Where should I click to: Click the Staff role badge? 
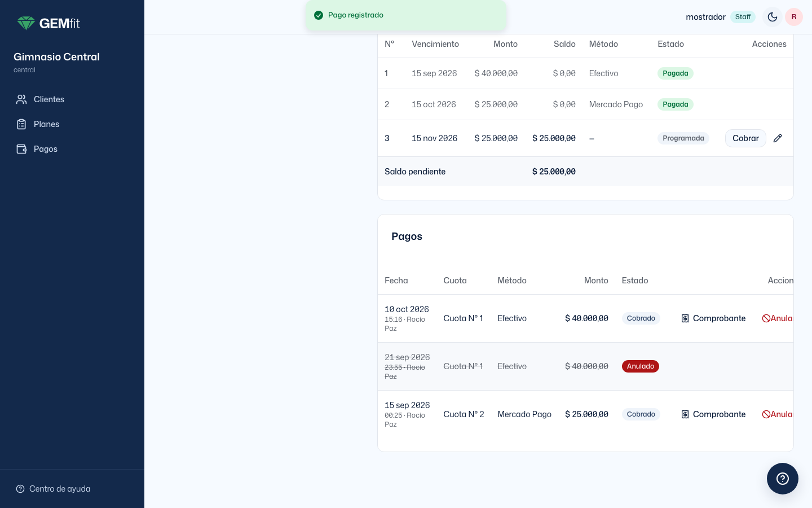click(x=743, y=17)
